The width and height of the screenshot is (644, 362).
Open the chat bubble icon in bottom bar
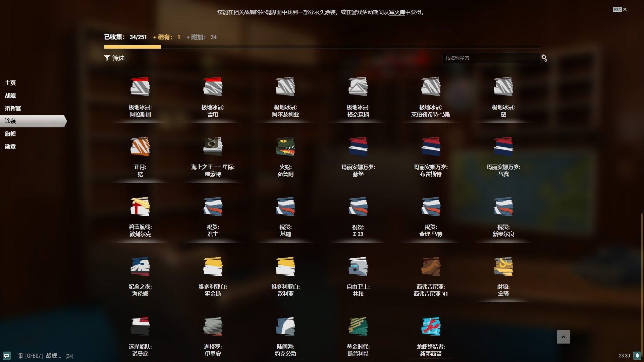(x=7, y=356)
